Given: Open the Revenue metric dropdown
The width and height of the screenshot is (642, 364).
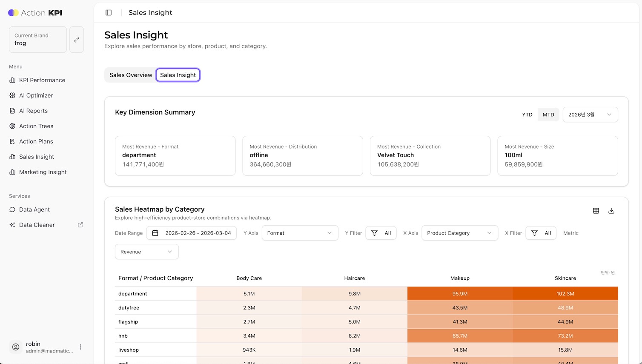Looking at the screenshot, I should [x=146, y=252].
